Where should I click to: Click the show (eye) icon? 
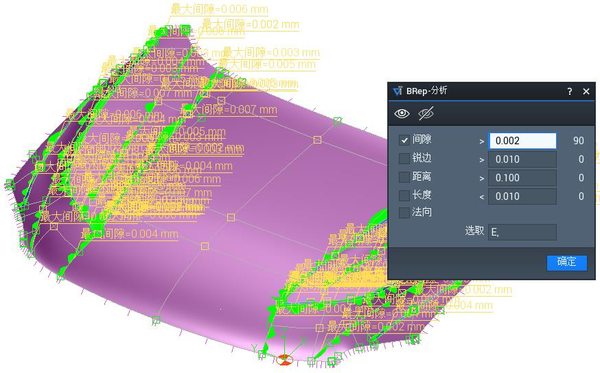(x=402, y=113)
